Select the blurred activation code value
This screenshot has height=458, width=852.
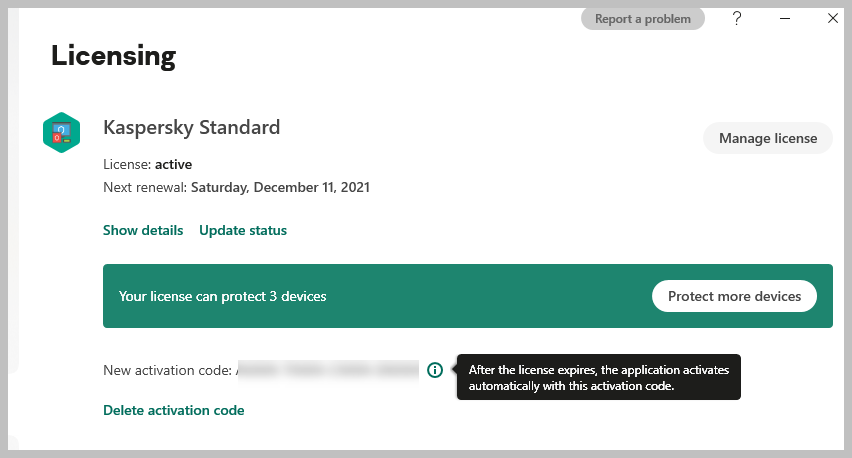(x=328, y=370)
